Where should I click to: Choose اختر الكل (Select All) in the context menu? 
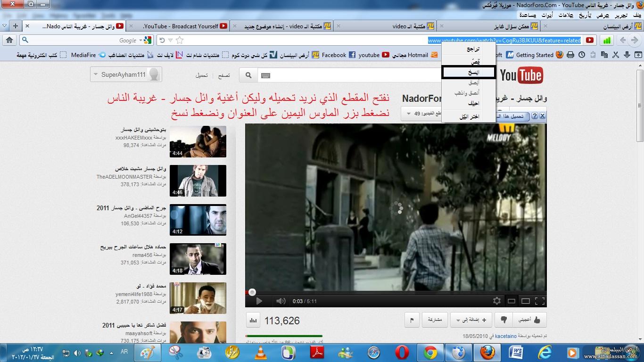[x=469, y=116]
